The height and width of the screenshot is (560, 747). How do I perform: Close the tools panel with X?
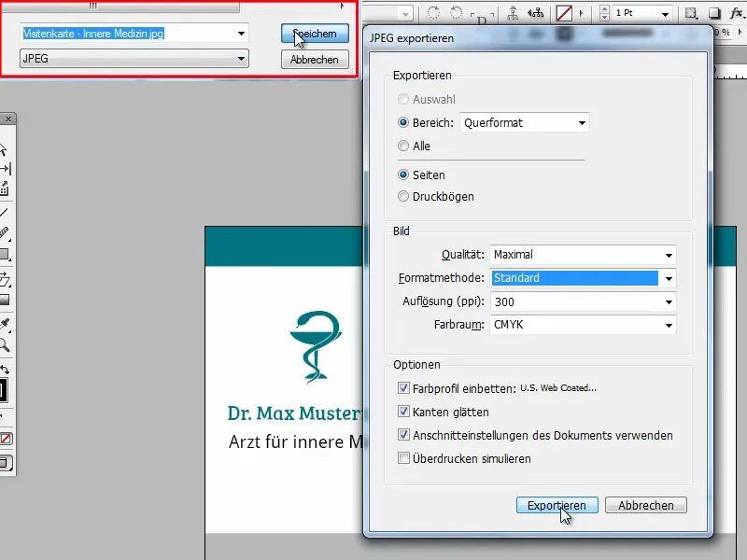8,119
